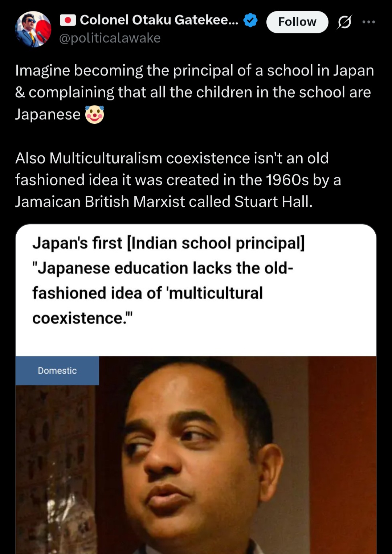The height and width of the screenshot is (554, 392).
Task: Open the three-dot more options menu
Action: click(369, 22)
